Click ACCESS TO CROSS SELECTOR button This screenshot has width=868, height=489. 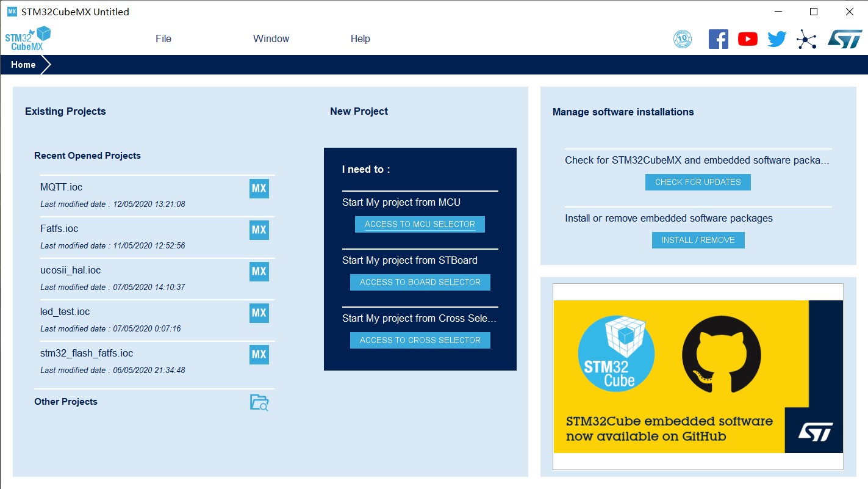click(x=420, y=340)
